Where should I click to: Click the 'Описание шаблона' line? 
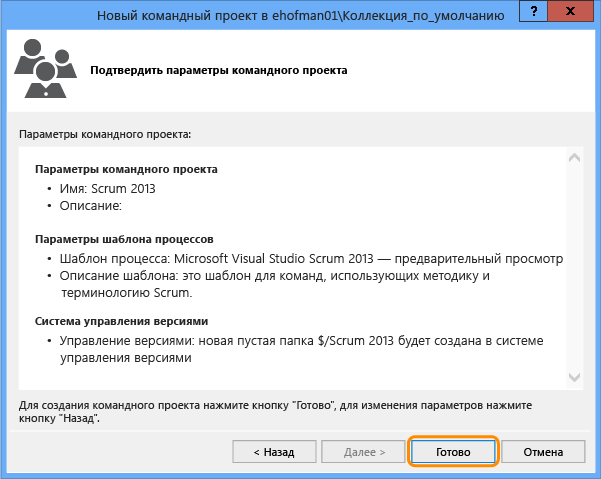(274, 284)
